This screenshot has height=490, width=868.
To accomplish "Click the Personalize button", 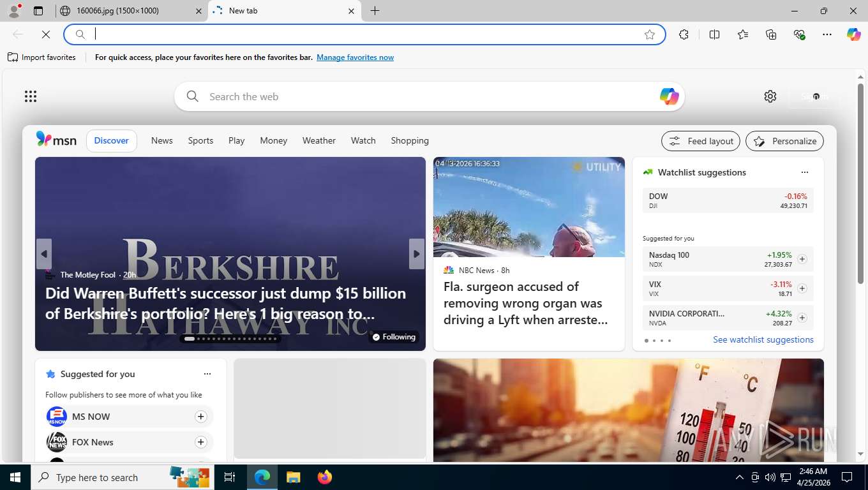I will (784, 141).
